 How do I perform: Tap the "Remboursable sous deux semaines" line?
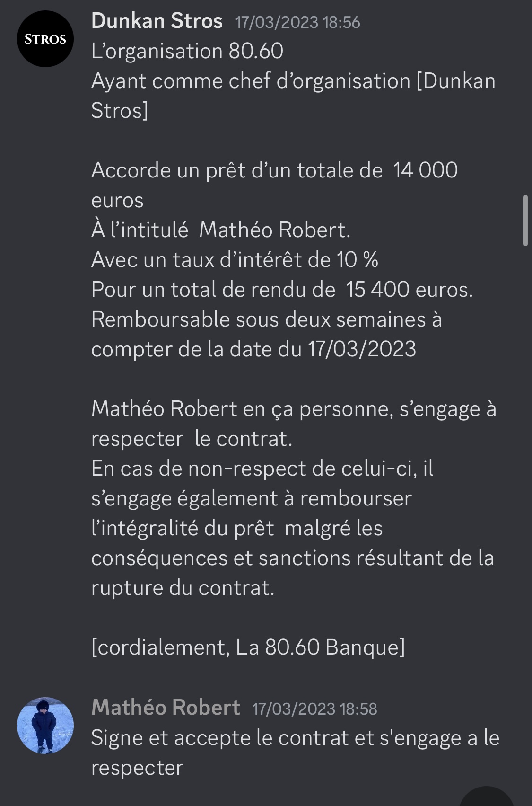[266, 319]
